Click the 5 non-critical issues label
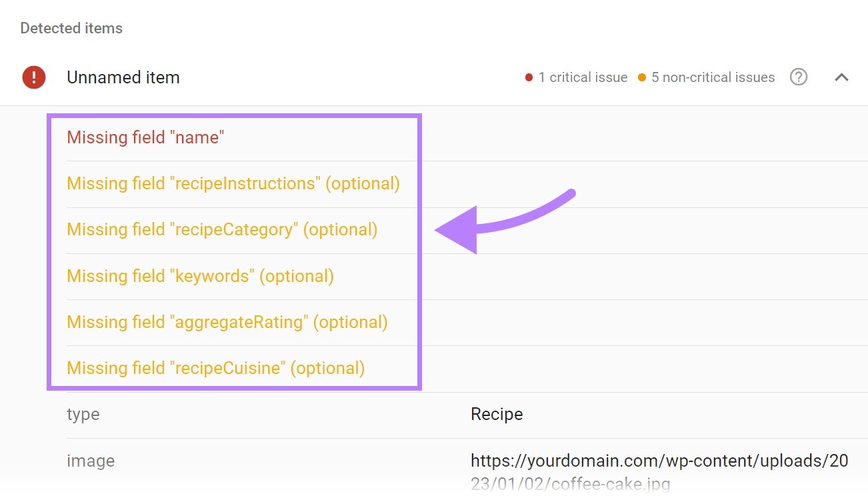This screenshot has height=504, width=868. click(713, 77)
